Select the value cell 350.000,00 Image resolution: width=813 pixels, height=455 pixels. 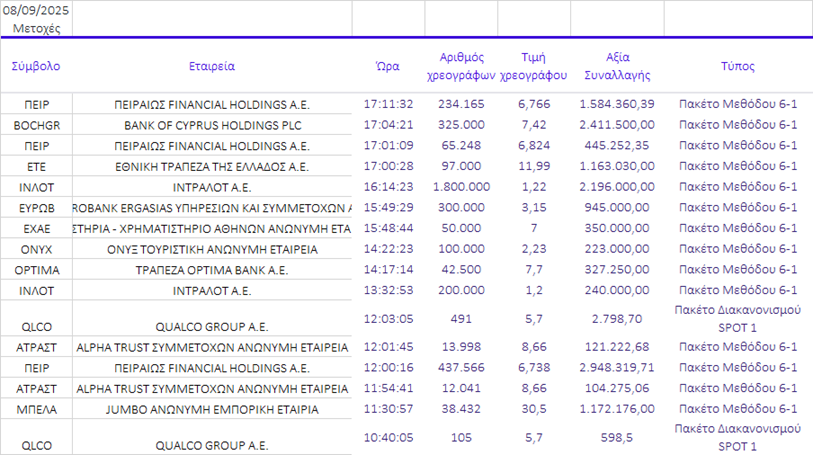point(617,229)
